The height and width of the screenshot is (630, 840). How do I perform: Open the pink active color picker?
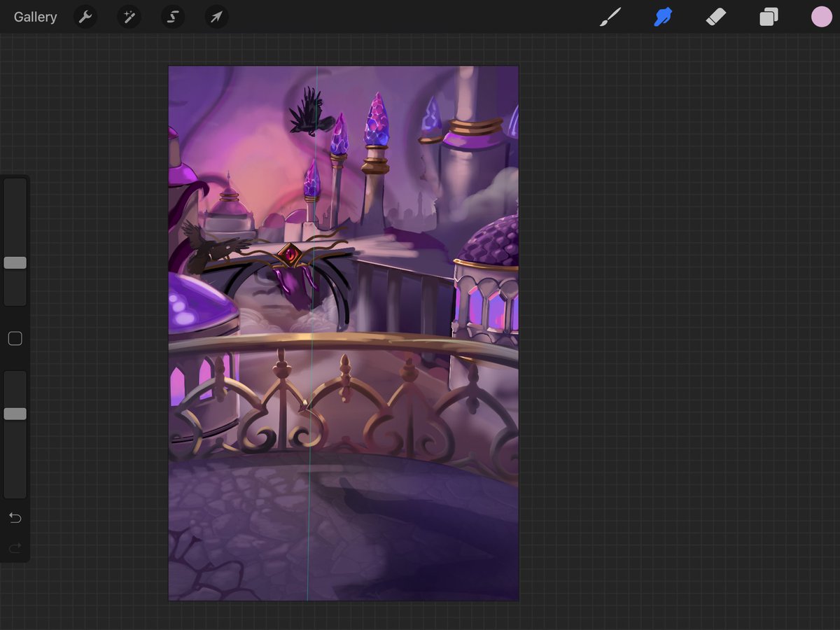822,17
